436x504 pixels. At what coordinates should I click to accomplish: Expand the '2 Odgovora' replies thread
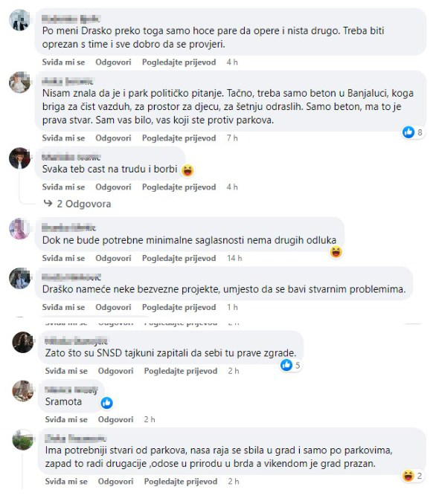[77, 204]
